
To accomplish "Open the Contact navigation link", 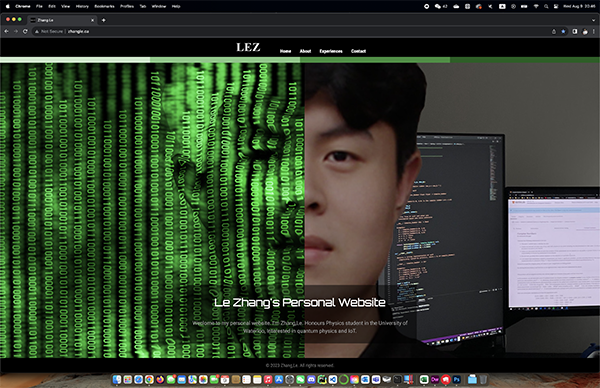I will (359, 51).
